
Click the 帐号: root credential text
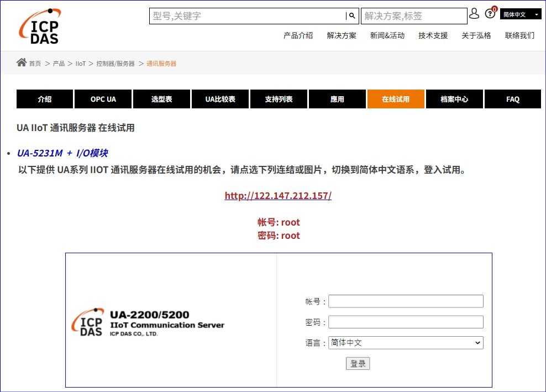coord(279,222)
